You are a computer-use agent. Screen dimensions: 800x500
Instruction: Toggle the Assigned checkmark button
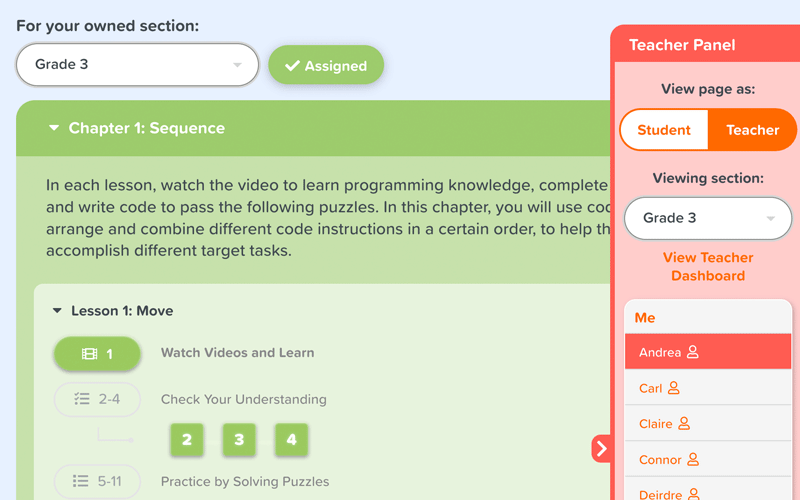325,65
